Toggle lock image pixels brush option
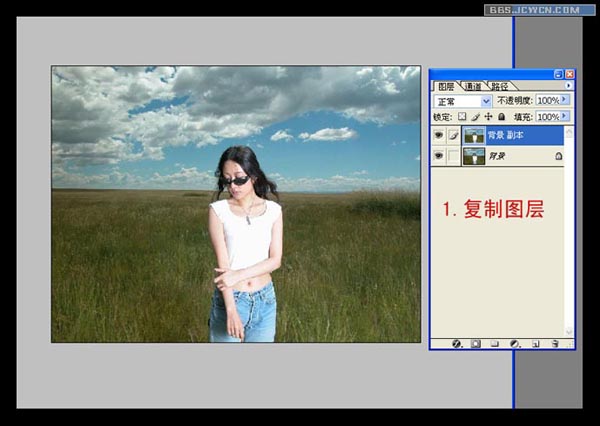The width and height of the screenshot is (600, 426). click(x=475, y=117)
